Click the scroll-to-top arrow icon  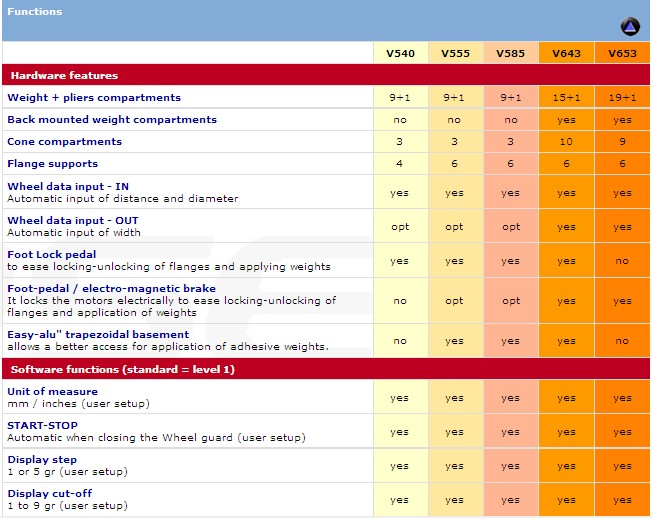(629, 27)
